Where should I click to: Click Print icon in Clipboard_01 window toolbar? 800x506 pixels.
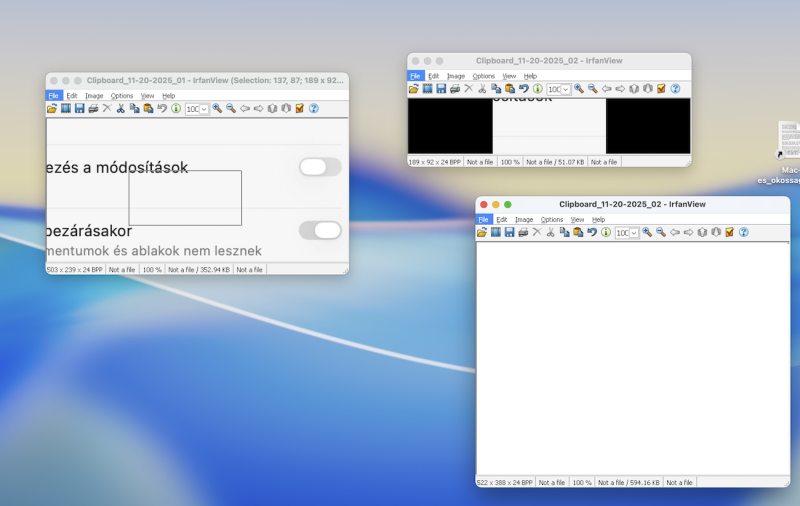pyautogui.click(x=93, y=108)
